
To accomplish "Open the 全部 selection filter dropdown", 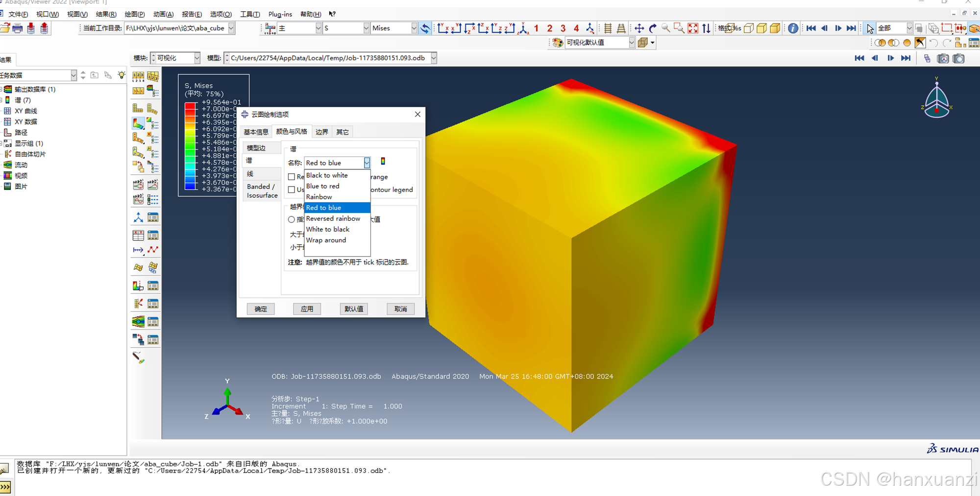I will [x=909, y=28].
